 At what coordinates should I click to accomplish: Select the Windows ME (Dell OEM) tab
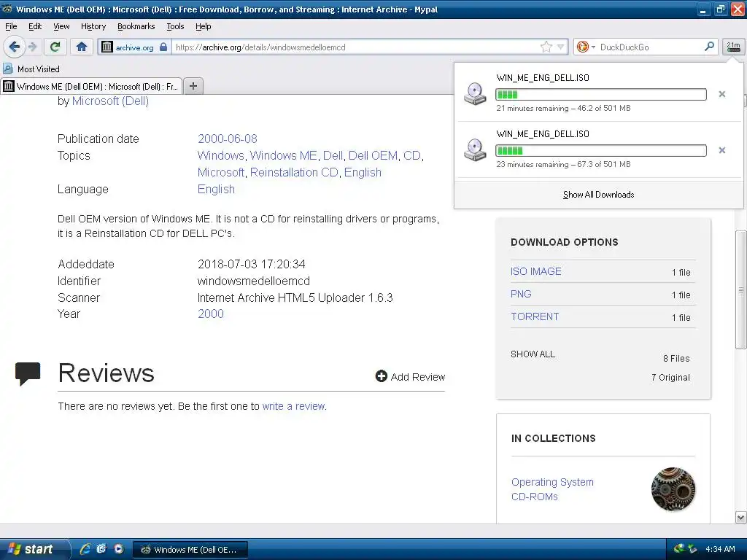pyautogui.click(x=91, y=86)
